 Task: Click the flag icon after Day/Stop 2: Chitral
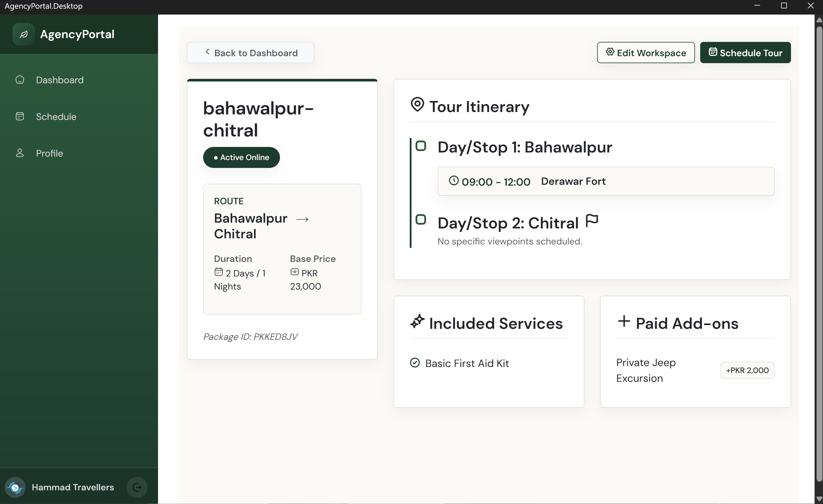tap(592, 221)
